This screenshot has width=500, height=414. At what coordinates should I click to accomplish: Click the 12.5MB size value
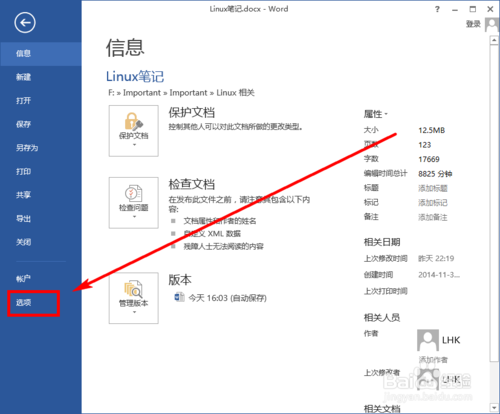point(431,130)
